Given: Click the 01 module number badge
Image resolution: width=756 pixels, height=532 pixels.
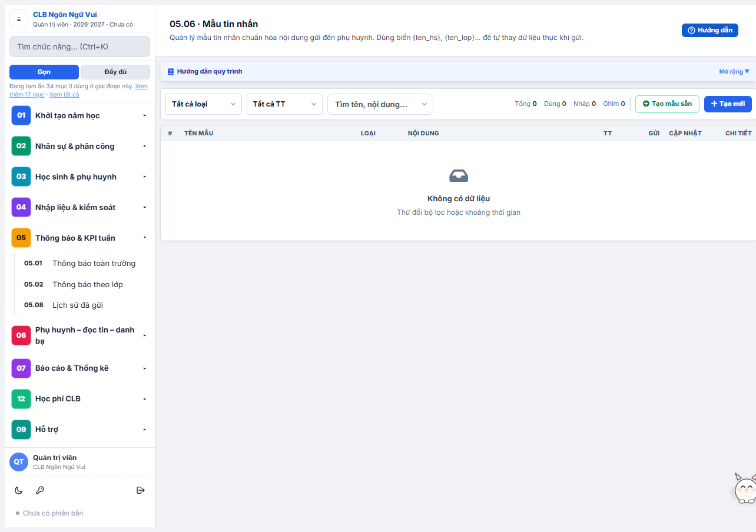Looking at the screenshot, I should pyautogui.click(x=21, y=115).
